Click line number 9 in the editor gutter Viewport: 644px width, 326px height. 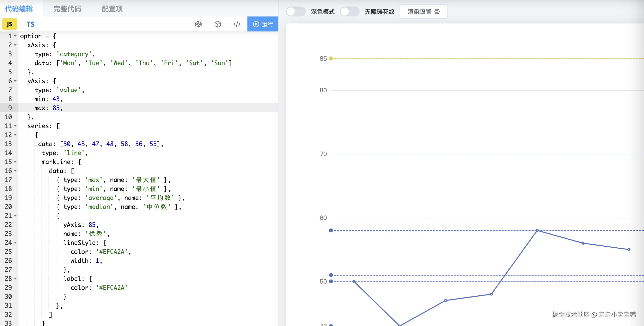[10, 108]
